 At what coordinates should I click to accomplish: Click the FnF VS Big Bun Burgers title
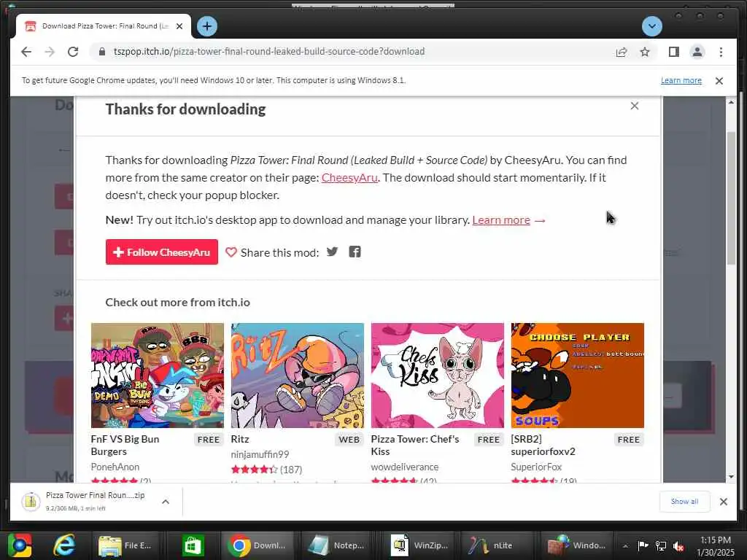(125, 446)
